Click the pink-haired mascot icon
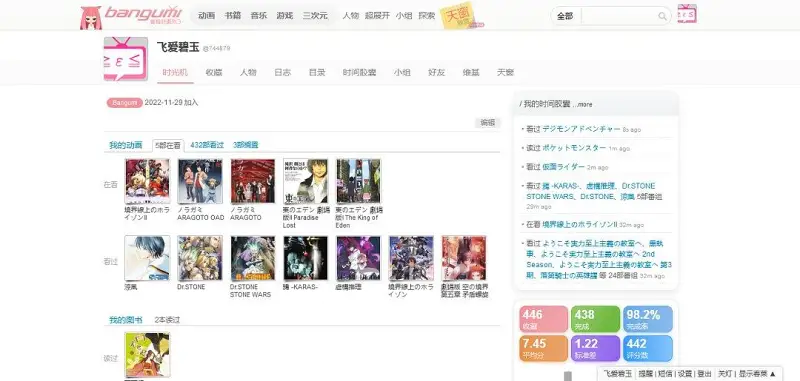800x381 pixels. [91, 18]
